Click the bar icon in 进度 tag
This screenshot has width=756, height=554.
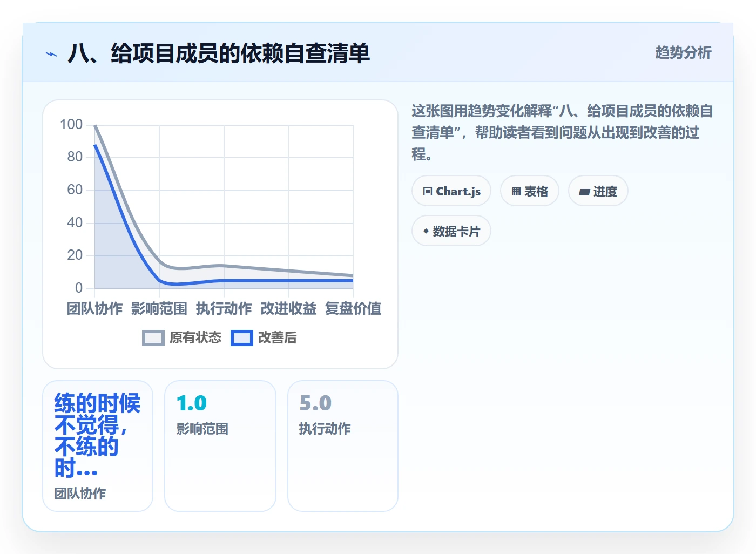pyautogui.click(x=584, y=192)
